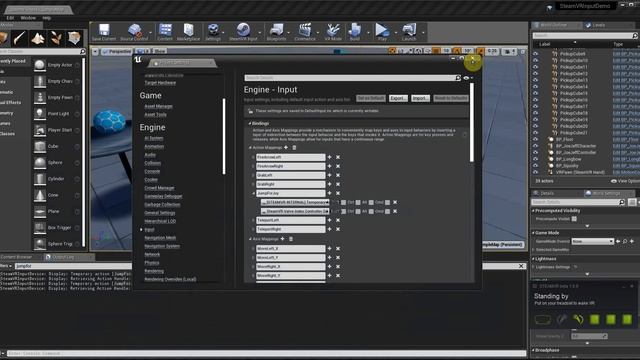
Task: Collapse the Action Mappings list
Action: point(250,148)
